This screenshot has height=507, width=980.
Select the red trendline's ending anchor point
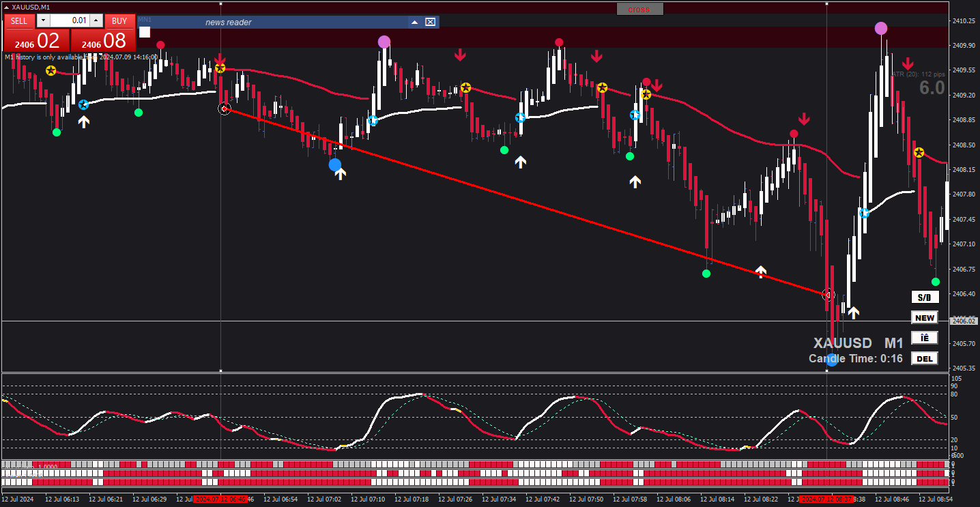[828, 295]
